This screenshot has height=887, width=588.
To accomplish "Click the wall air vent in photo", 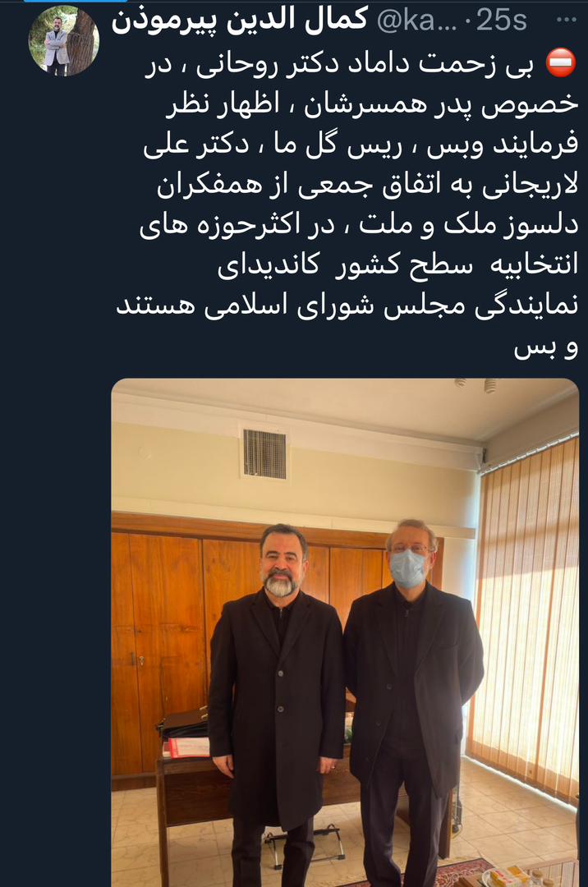I will 264,453.
